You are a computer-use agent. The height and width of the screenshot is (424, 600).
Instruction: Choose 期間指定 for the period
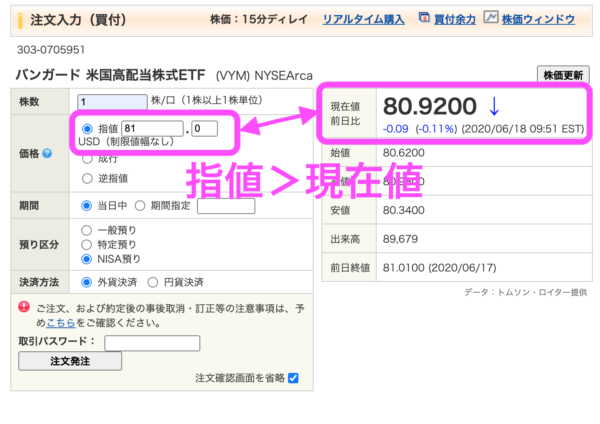click(x=140, y=206)
